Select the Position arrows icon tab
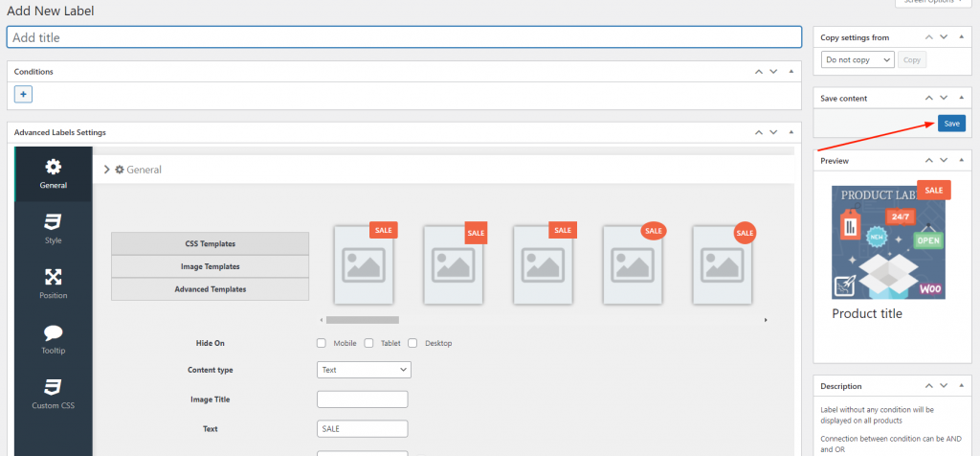The width and height of the screenshot is (980, 456). click(x=54, y=284)
